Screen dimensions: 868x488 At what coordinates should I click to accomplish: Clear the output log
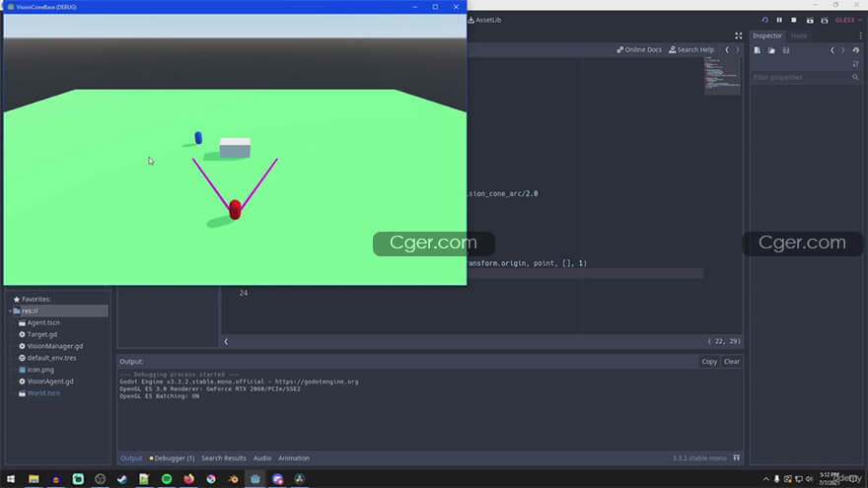point(731,361)
